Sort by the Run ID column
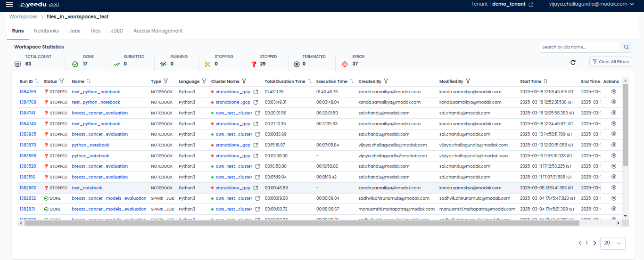 37,81
